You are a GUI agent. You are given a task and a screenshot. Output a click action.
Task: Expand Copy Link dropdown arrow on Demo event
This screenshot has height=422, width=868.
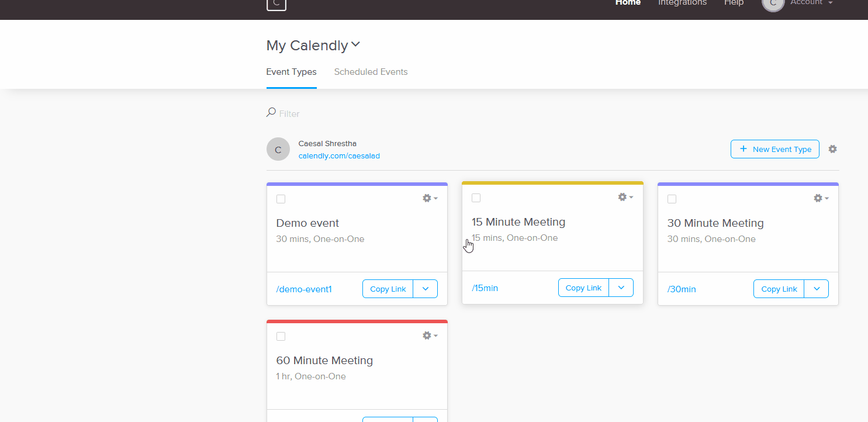pos(426,289)
